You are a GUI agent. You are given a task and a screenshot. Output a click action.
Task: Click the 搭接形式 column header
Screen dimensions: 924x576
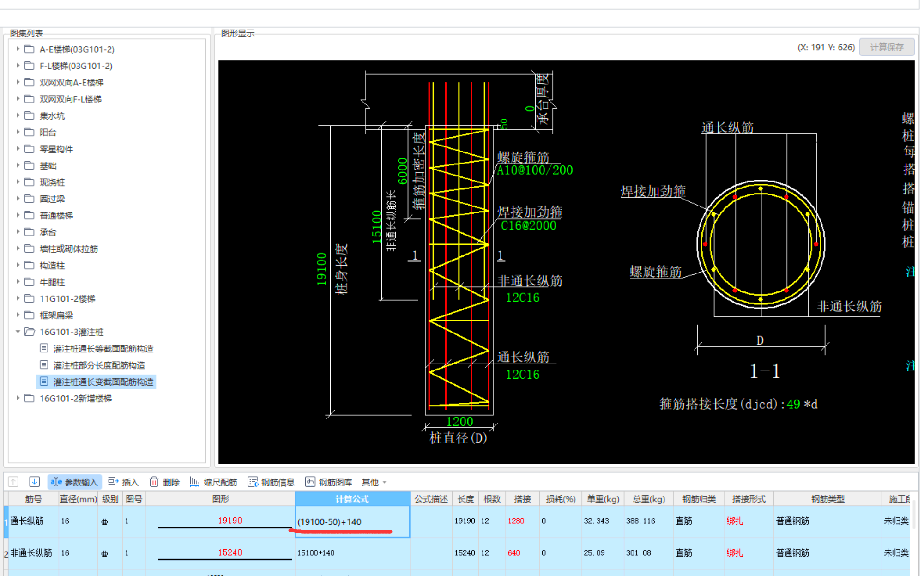[749, 499]
